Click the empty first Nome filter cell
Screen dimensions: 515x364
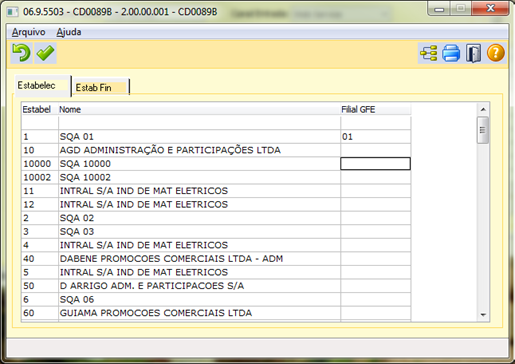(x=199, y=123)
